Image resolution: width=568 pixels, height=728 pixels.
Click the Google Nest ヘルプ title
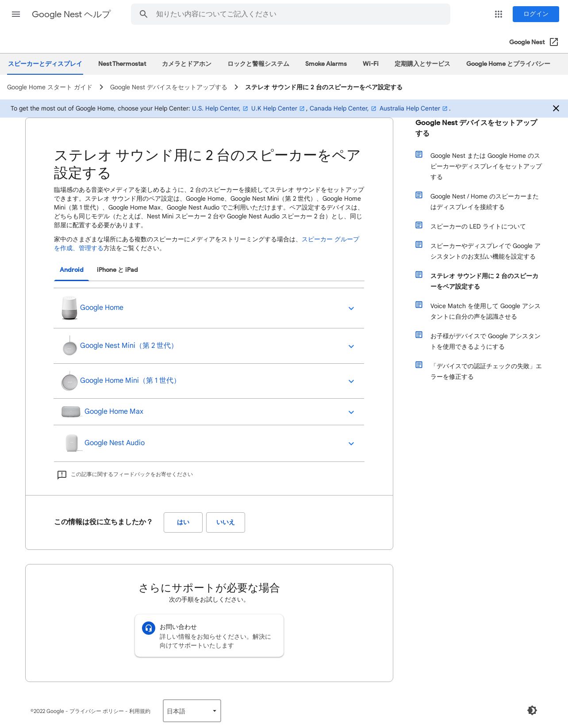pos(71,14)
